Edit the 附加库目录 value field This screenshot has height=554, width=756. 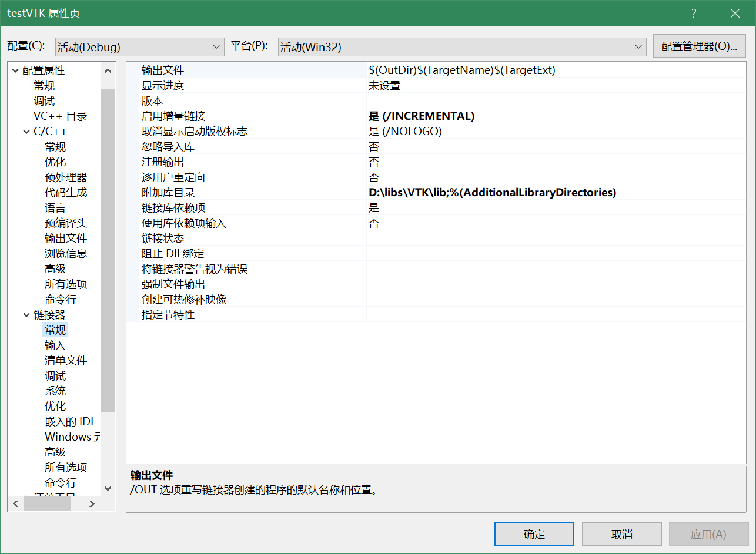556,193
